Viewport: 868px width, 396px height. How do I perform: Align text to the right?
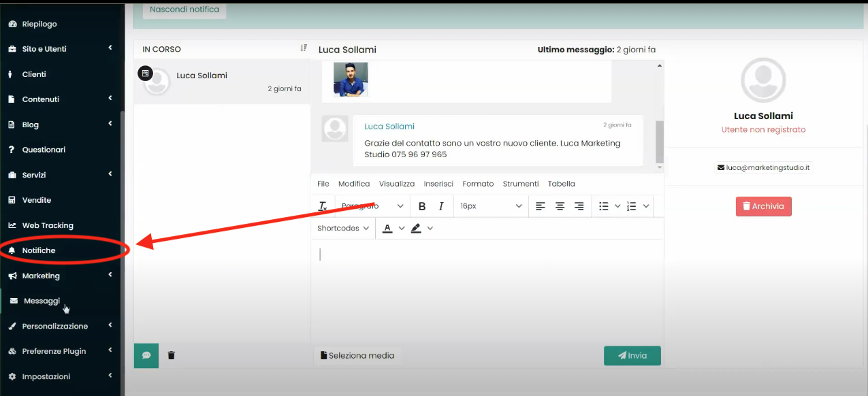pyautogui.click(x=579, y=206)
